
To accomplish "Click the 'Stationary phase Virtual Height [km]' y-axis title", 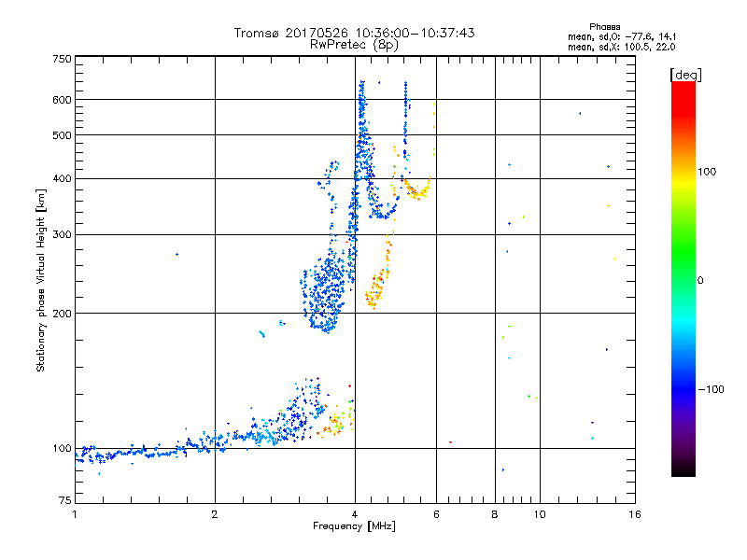I will 41,280.
